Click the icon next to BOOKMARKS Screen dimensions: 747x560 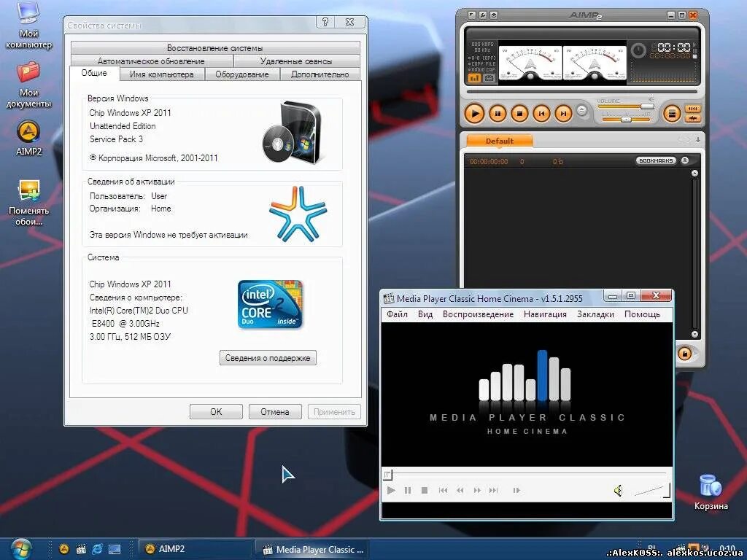click(685, 161)
